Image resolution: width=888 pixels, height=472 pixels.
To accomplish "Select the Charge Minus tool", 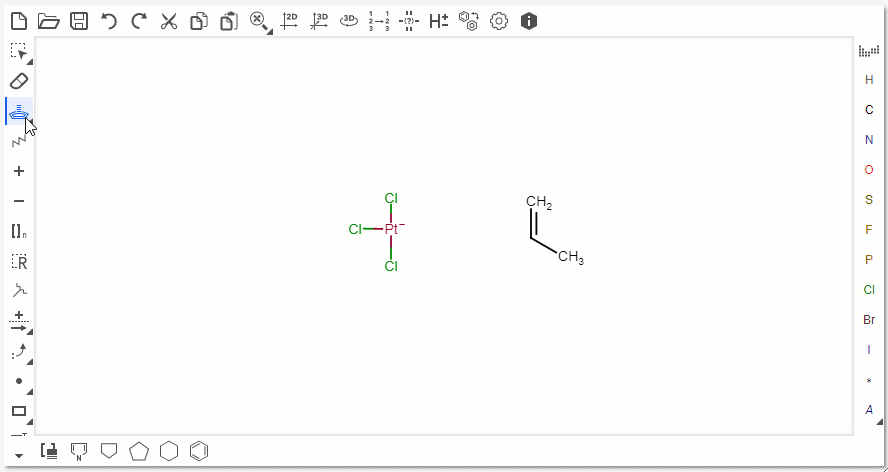I will 18,201.
